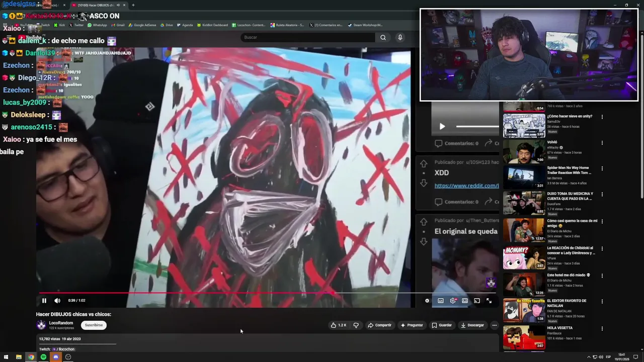Open Este hotel me dió miedo video
The width and height of the screenshot is (644, 362).
569,275
